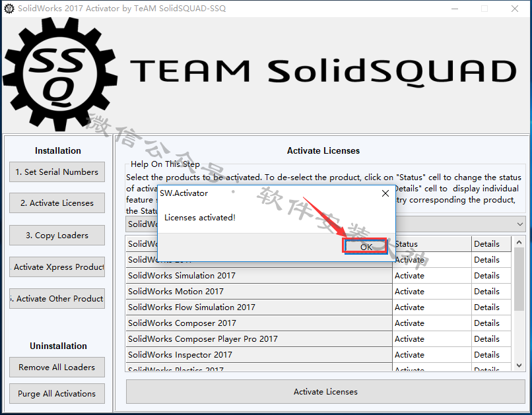Toggle Status for SolidWorks Motion 2017

click(432, 292)
